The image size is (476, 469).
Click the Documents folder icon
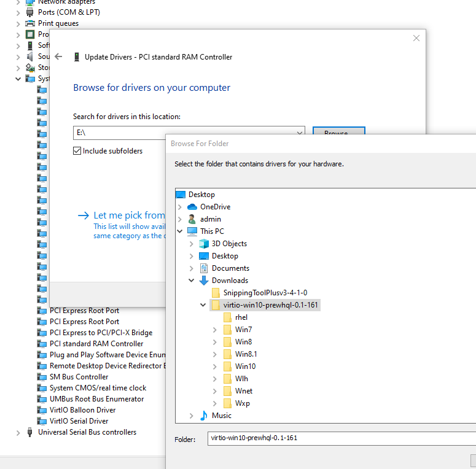pyautogui.click(x=204, y=268)
